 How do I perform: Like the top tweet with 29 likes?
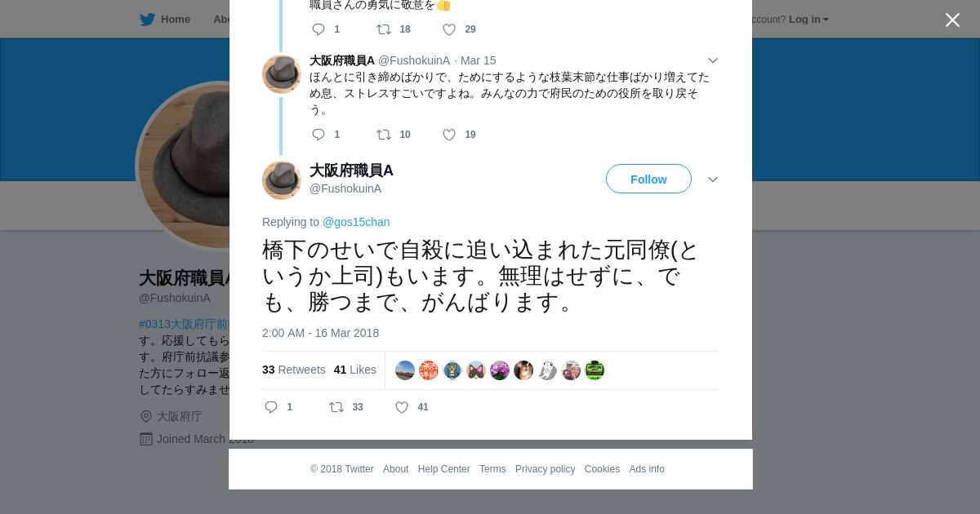click(x=449, y=29)
